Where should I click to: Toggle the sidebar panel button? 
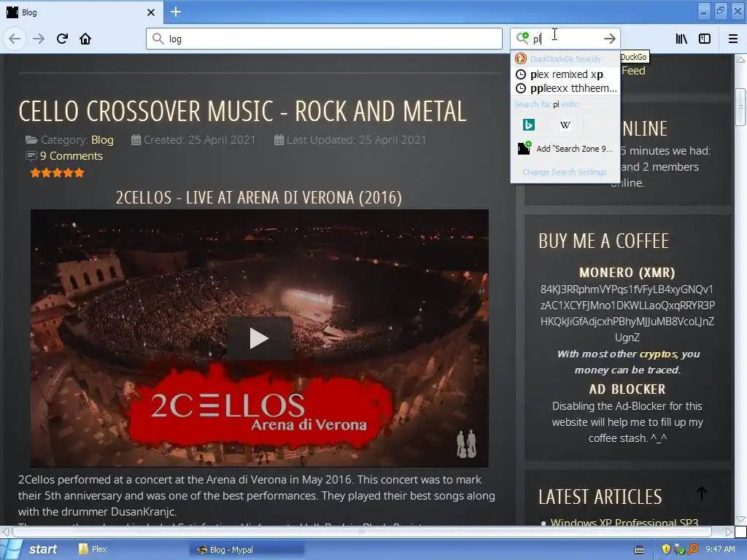point(705,39)
